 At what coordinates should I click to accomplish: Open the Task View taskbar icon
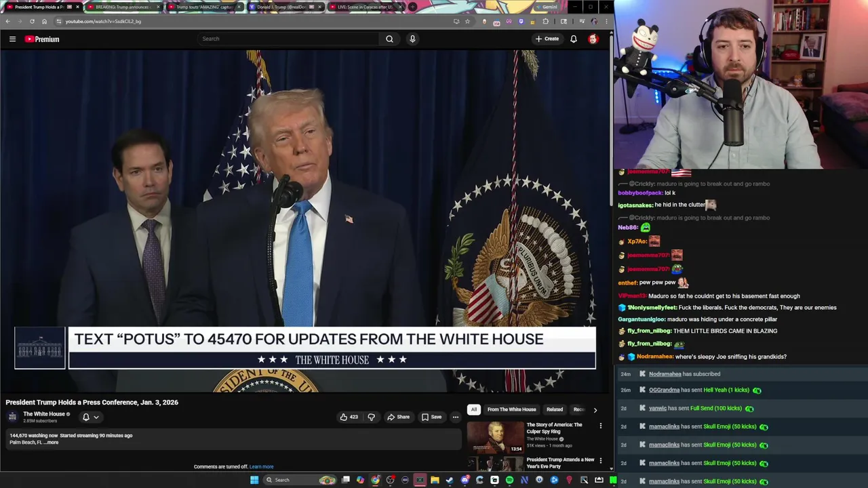(345, 480)
